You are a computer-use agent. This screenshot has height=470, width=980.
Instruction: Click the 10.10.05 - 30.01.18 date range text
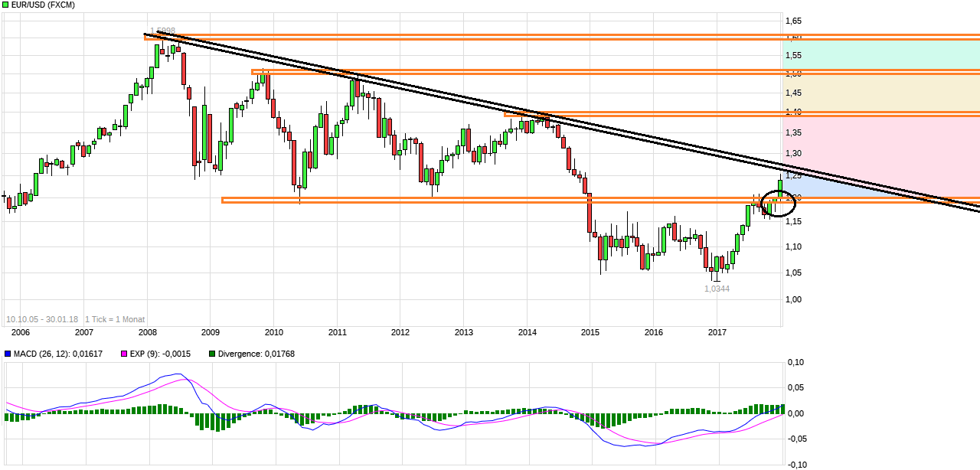point(42,319)
